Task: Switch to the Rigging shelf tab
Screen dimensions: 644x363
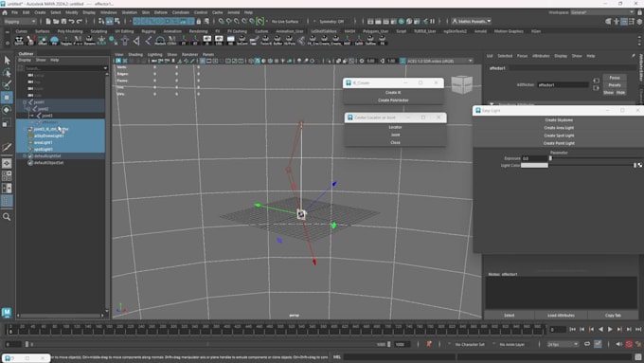Action: [149, 31]
